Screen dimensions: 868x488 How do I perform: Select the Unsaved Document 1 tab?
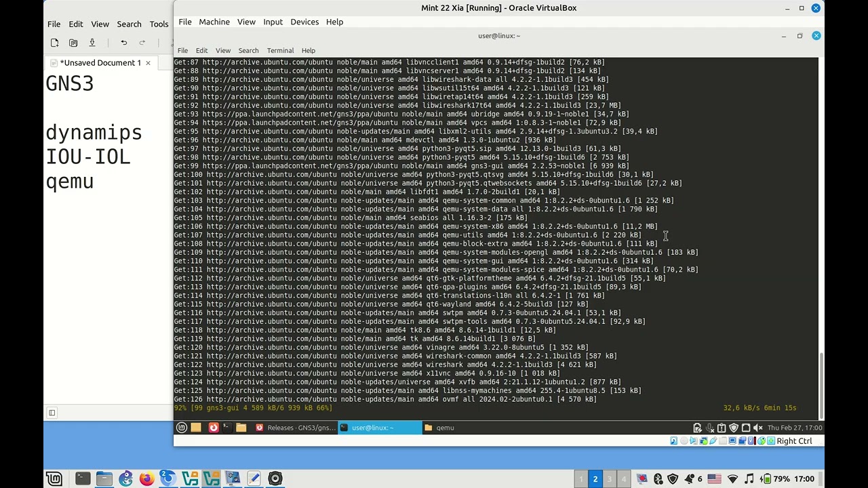point(100,62)
